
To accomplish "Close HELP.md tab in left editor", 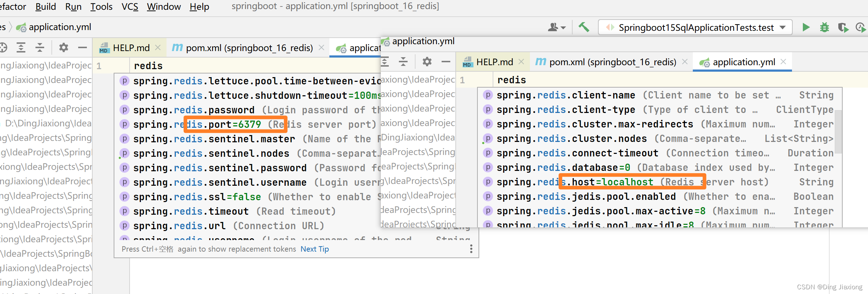I will coord(158,47).
